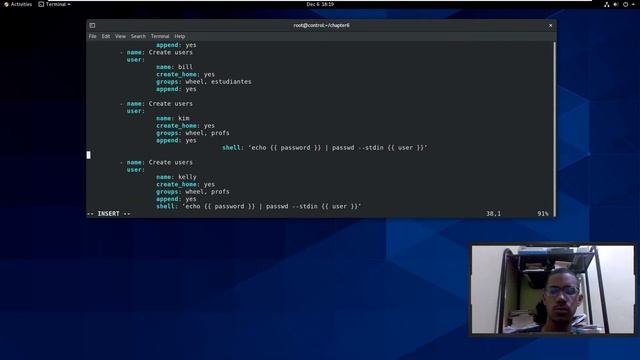The image size is (640, 360).
Task: Open Activities overview
Action: 18,4
